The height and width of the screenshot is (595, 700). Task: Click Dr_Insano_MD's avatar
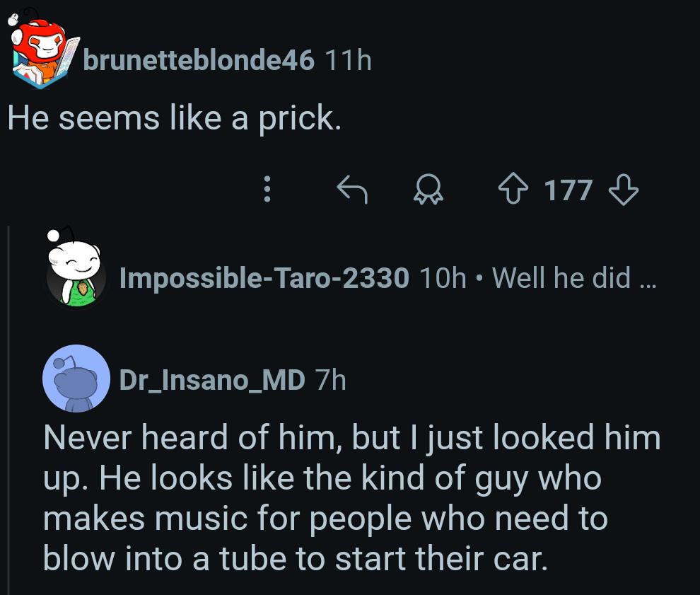[76, 379]
